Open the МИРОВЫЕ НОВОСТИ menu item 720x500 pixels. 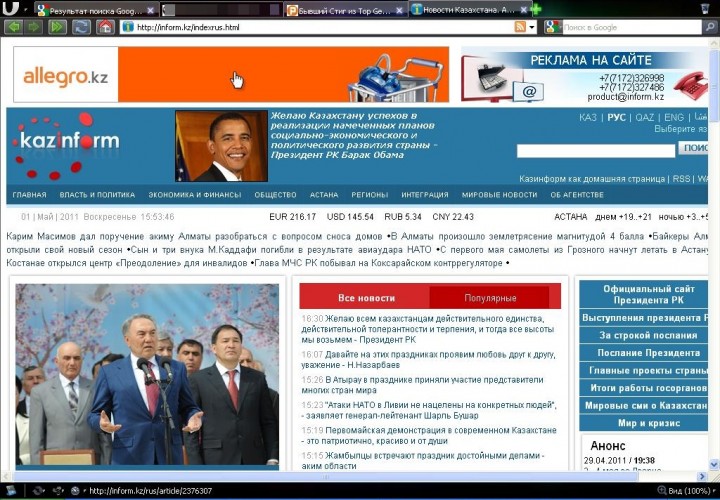click(499, 195)
